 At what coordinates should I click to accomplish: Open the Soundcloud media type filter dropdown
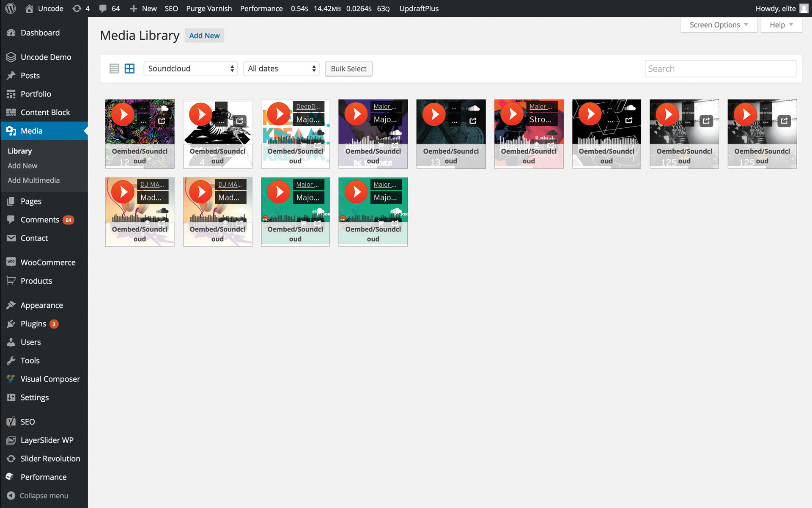click(191, 69)
